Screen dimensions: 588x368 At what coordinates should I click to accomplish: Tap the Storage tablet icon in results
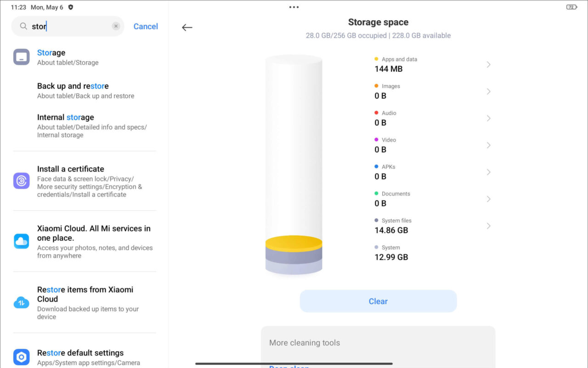pyautogui.click(x=22, y=57)
